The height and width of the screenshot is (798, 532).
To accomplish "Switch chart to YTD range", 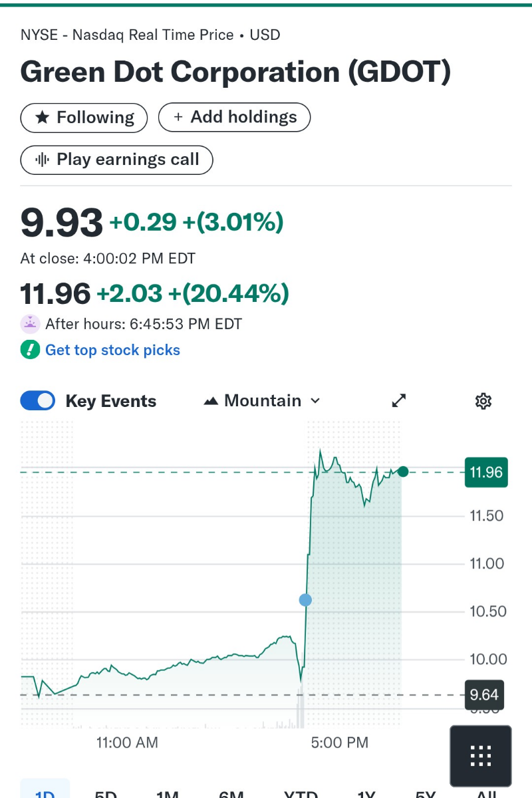I will click(x=301, y=793).
